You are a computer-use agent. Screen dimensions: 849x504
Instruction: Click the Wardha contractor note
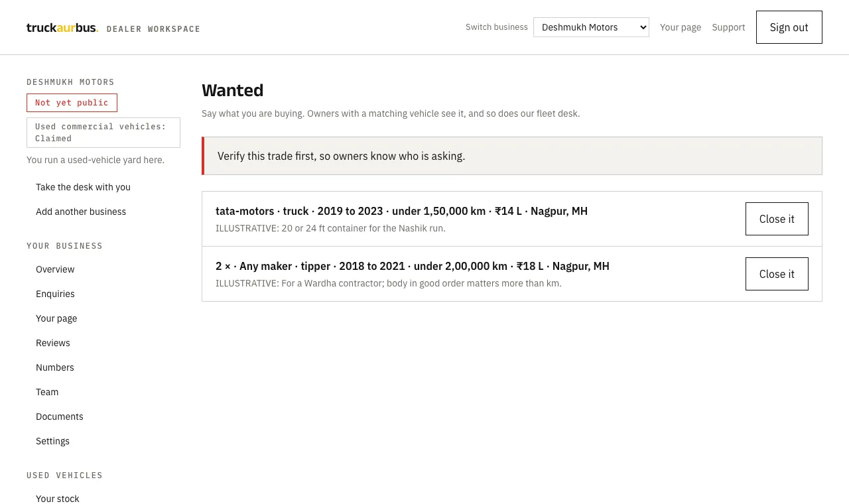(389, 283)
